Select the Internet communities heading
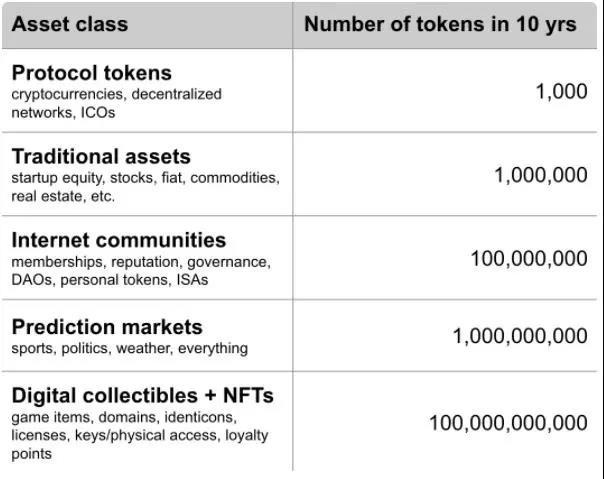 coord(119,240)
